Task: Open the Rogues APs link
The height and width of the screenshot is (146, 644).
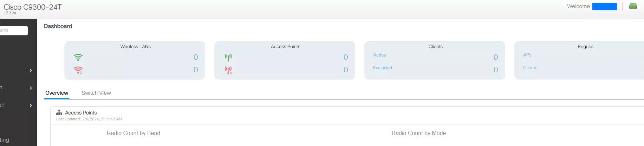Action: click(527, 55)
